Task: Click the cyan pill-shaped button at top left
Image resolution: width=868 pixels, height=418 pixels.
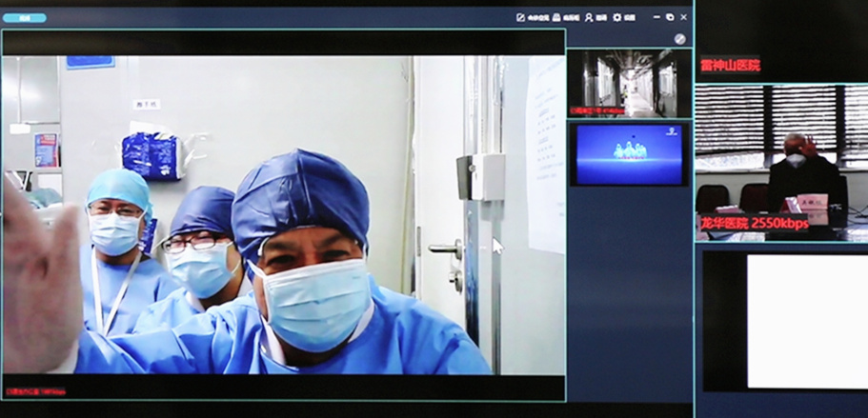Action: tap(24, 17)
